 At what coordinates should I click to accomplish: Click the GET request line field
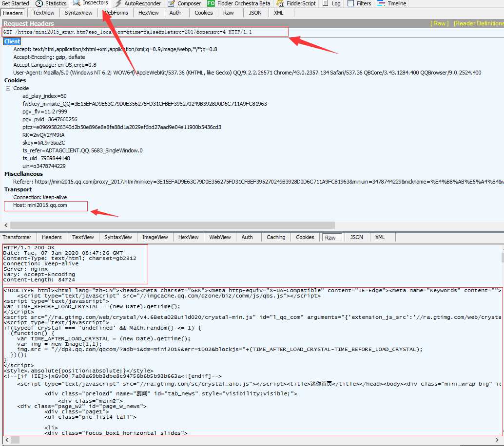pyautogui.click(x=145, y=32)
